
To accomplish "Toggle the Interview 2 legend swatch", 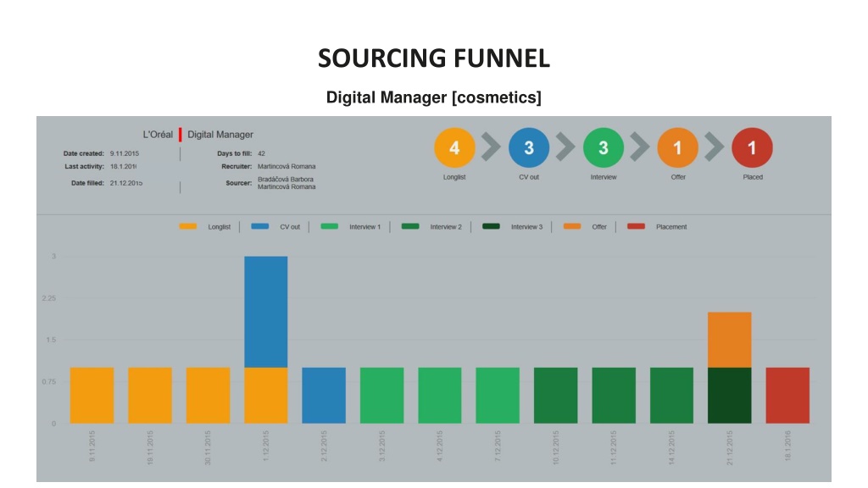I will click(x=410, y=226).
